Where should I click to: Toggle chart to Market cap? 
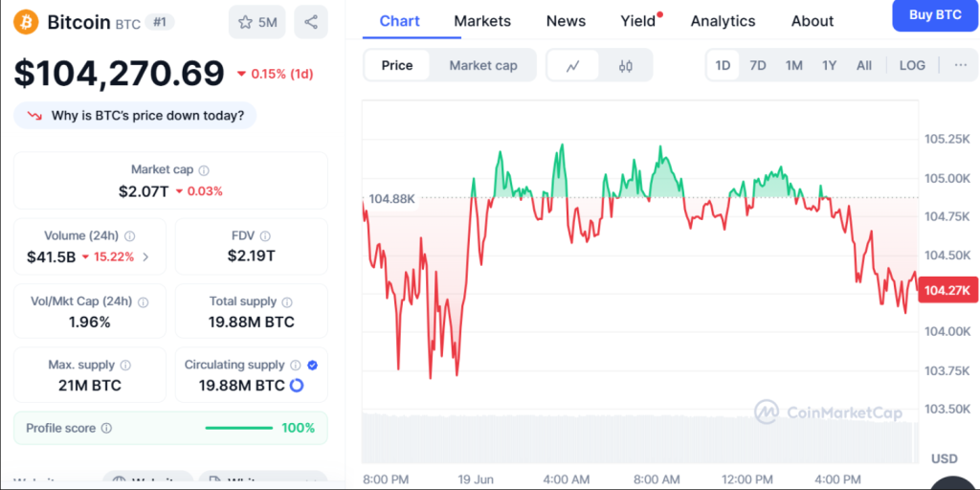(x=483, y=66)
